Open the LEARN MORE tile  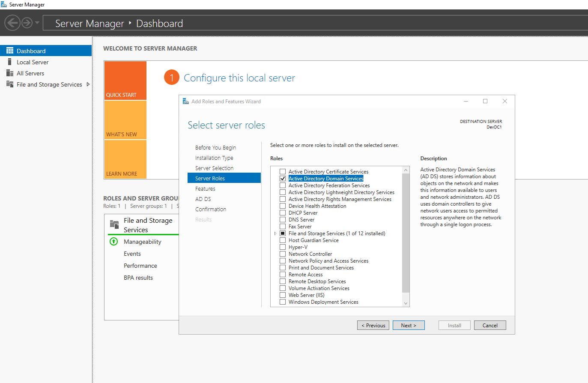[125, 159]
